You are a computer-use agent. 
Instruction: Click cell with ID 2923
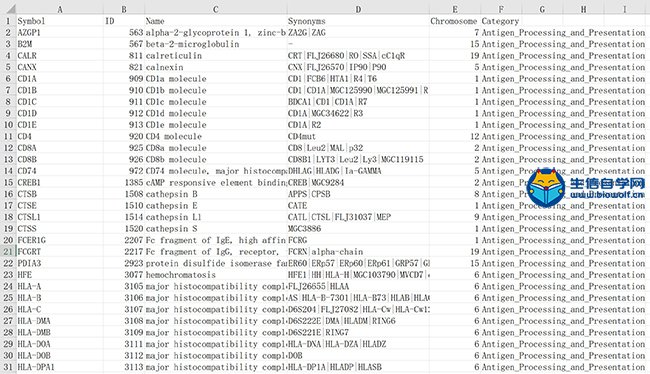point(124,263)
